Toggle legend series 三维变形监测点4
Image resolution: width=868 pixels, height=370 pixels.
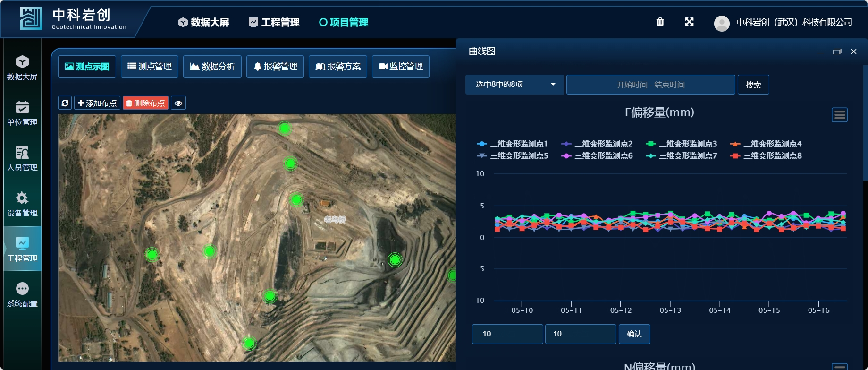pyautogui.click(x=766, y=144)
